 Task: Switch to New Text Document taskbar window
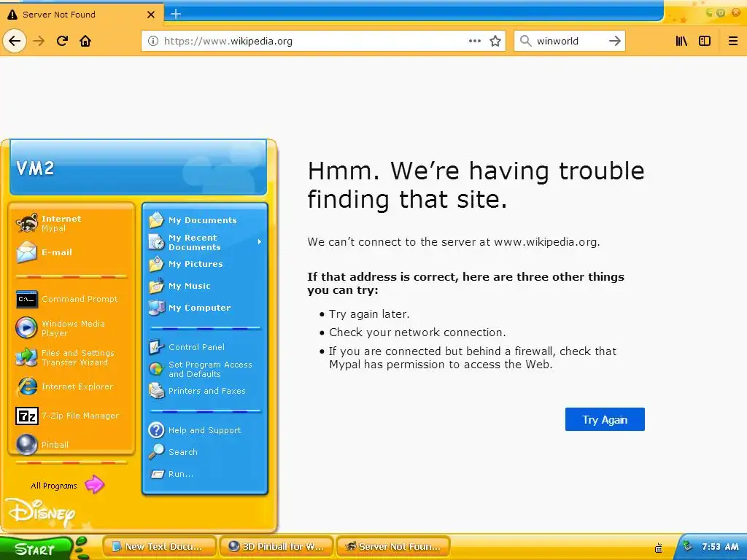point(160,547)
